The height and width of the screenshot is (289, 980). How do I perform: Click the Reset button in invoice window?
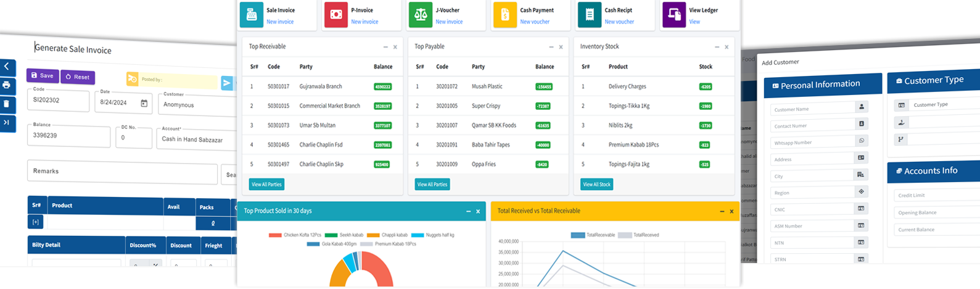click(x=78, y=77)
